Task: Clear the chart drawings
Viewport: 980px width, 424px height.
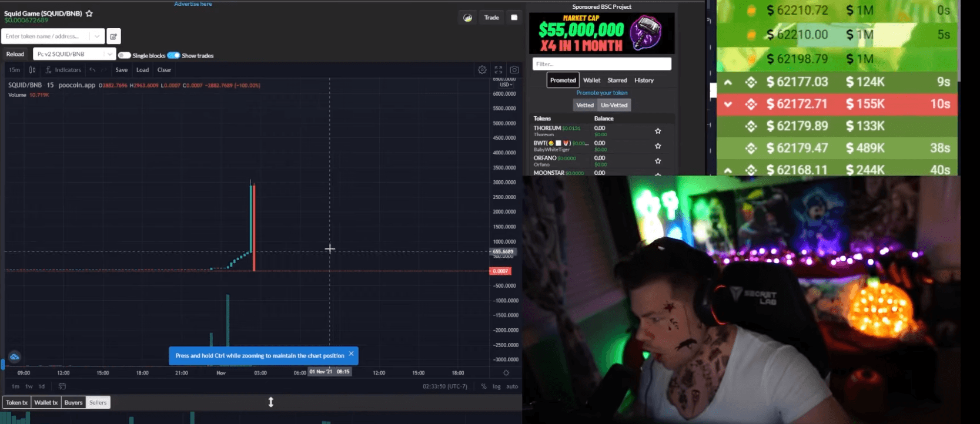Action: pyautogui.click(x=164, y=70)
